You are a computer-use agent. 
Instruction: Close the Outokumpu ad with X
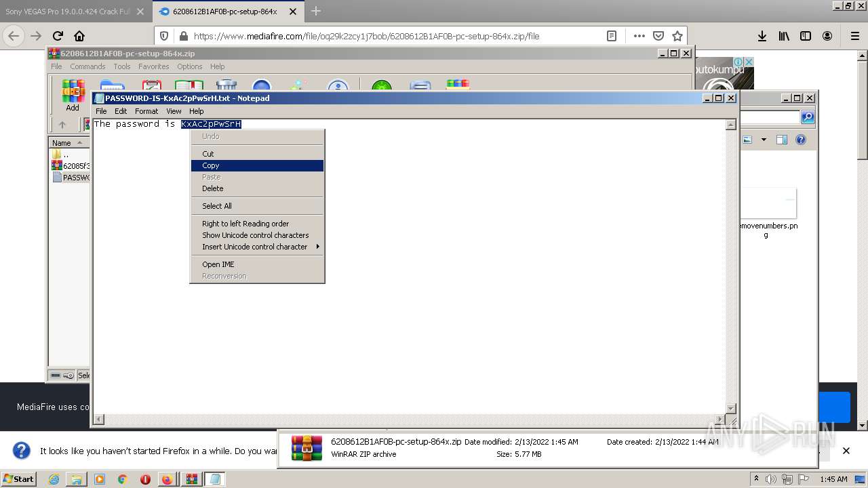coord(749,62)
